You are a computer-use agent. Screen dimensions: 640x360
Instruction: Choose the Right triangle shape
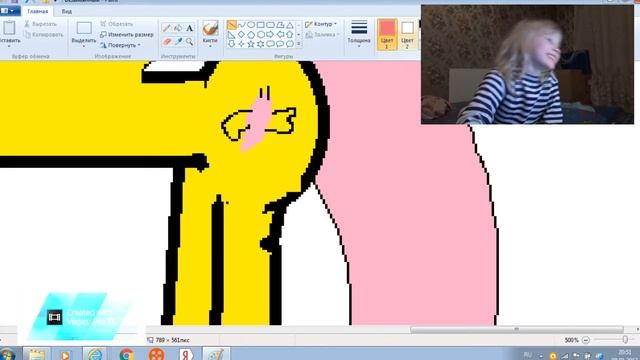pyautogui.click(x=231, y=35)
